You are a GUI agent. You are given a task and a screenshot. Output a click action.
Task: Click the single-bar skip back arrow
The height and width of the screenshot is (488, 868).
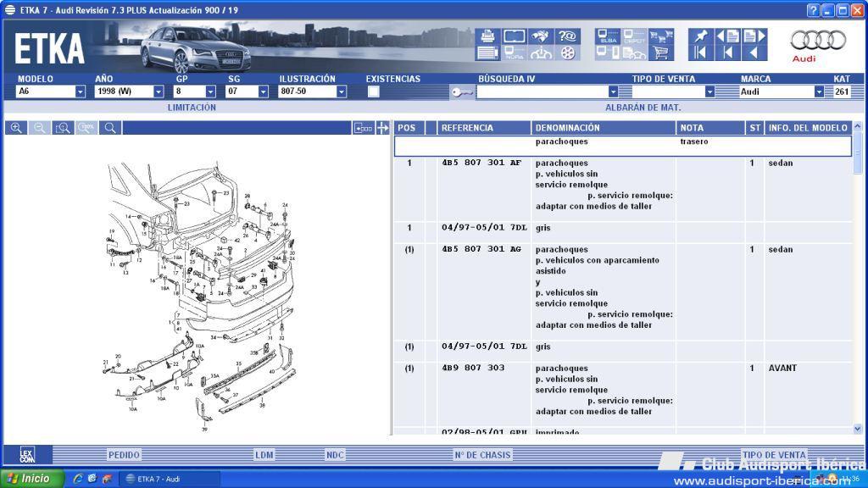(727, 53)
